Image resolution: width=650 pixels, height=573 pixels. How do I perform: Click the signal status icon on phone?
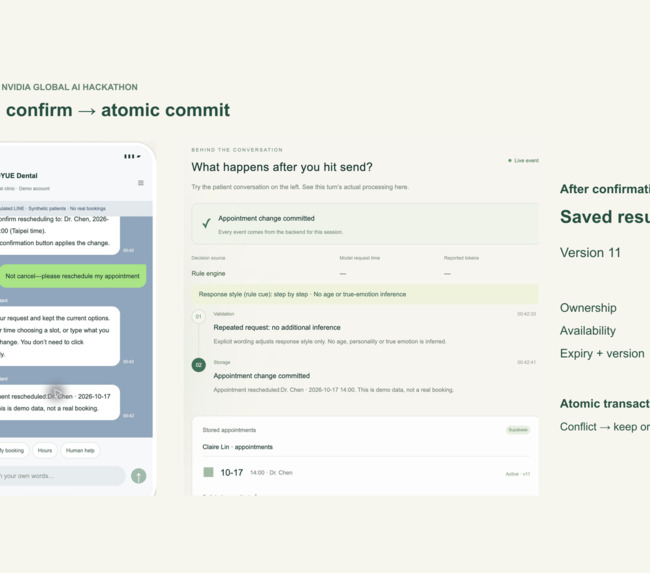pos(132,156)
